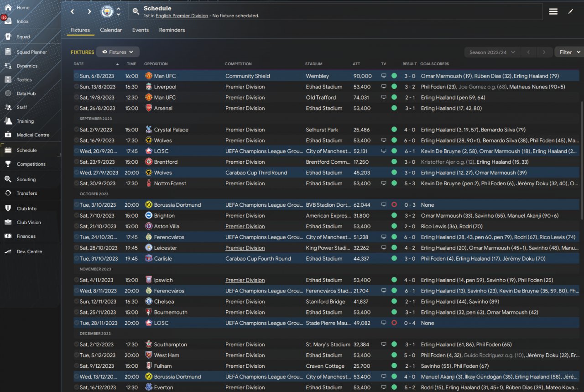Click the search magnifier icon
584x392 pixels.
pos(136,11)
